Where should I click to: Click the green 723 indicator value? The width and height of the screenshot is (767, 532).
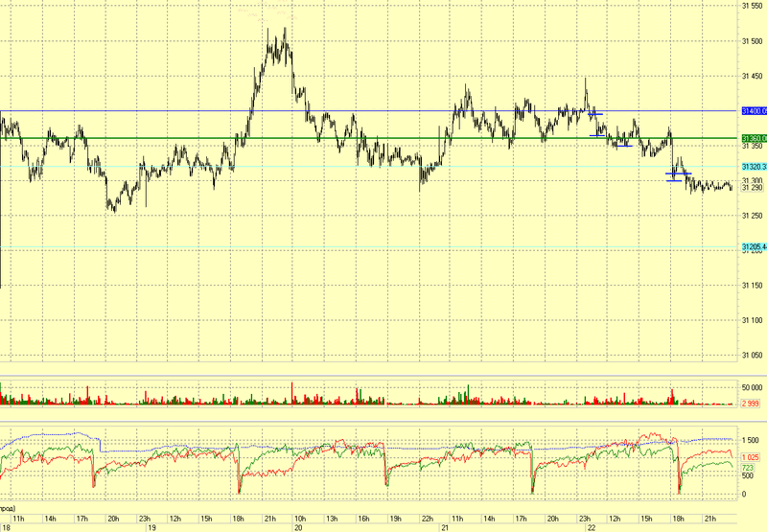point(749,468)
